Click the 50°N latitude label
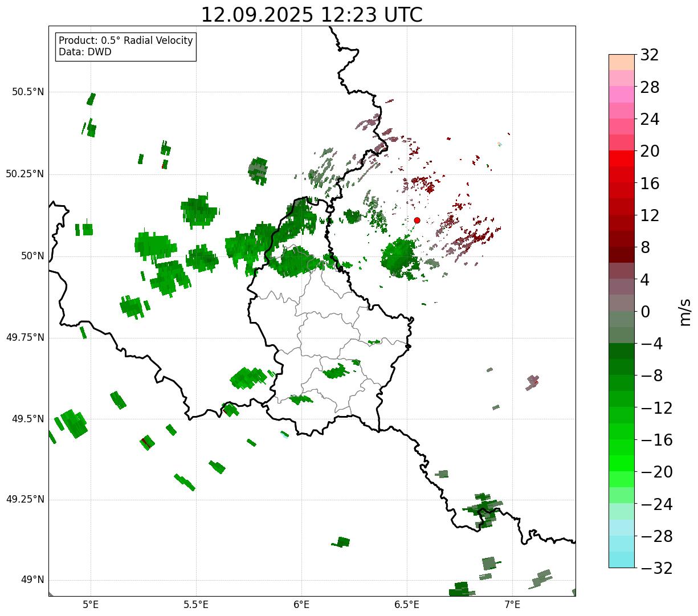The image size is (698, 616). click(x=32, y=256)
